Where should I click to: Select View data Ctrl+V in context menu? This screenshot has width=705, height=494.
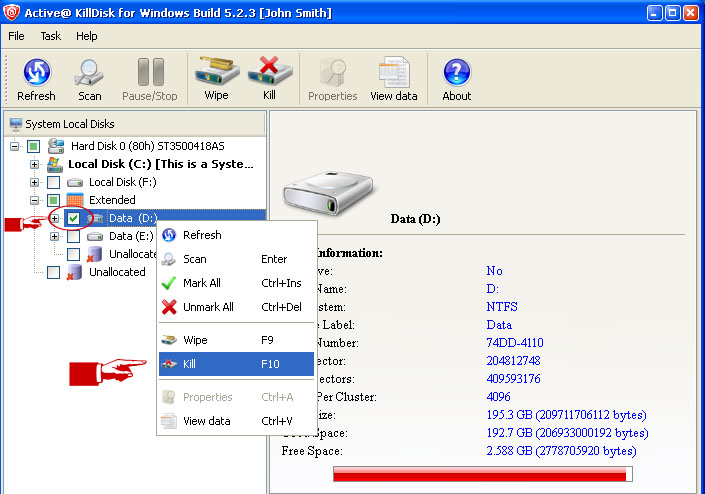tap(236, 421)
